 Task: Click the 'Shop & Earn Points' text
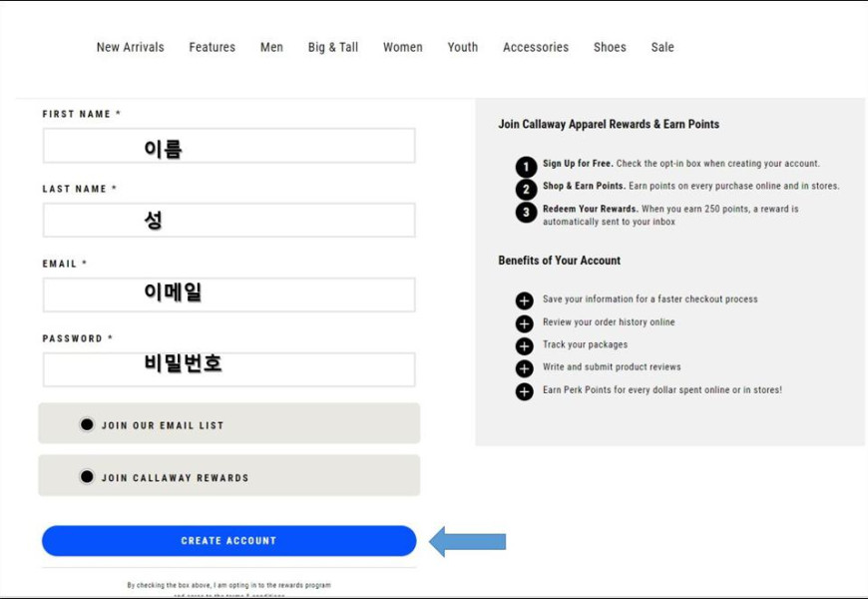click(x=584, y=186)
